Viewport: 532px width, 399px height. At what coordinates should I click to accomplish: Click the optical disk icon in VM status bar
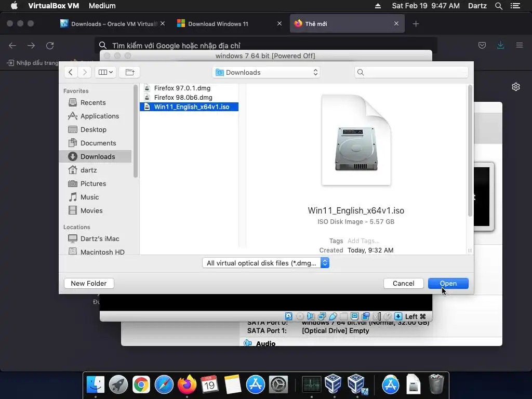tap(300, 316)
